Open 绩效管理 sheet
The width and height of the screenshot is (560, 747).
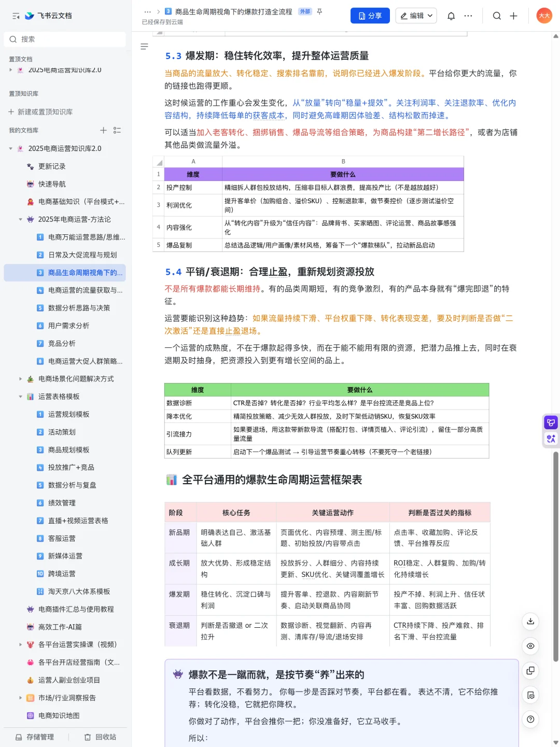[x=65, y=503]
